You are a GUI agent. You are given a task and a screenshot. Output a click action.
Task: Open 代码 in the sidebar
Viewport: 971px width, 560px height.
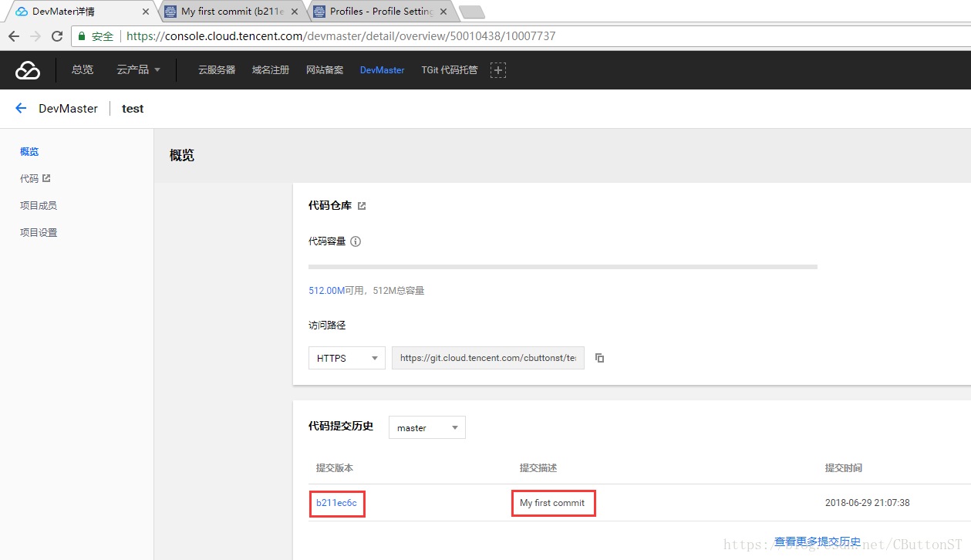(29, 178)
